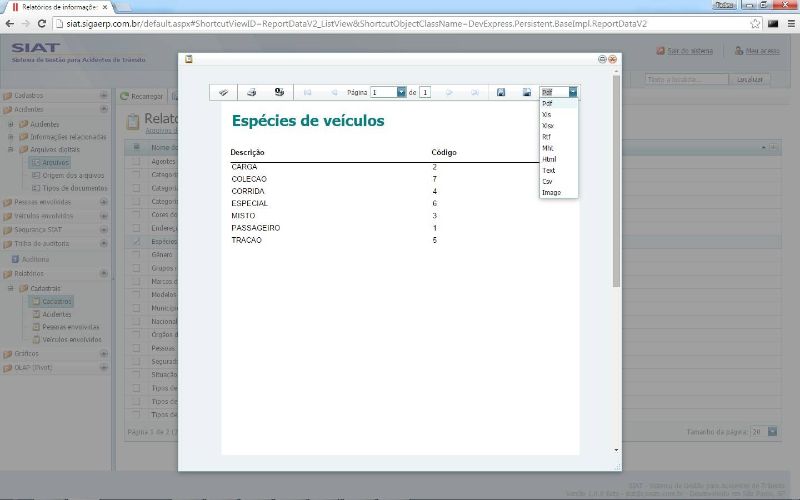
Task: Toggle the select-all checkbox in list header
Action: point(136,147)
